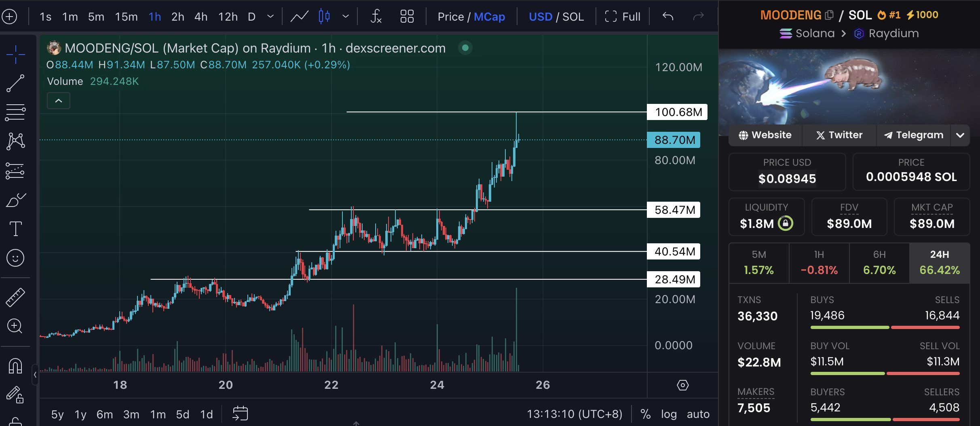
Task: Show 6H price change stats
Action: pos(879,263)
